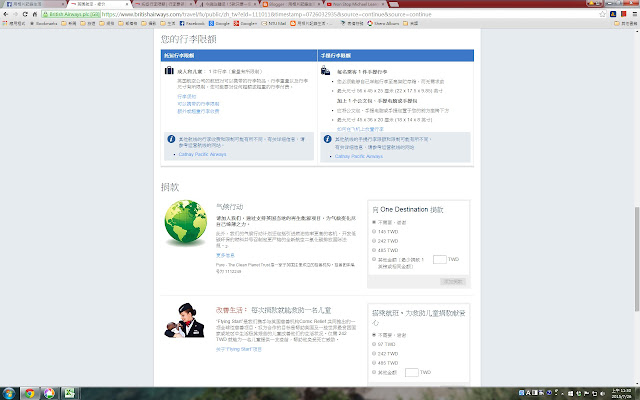Select 485 TWD Flying Start donation

(374, 363)
